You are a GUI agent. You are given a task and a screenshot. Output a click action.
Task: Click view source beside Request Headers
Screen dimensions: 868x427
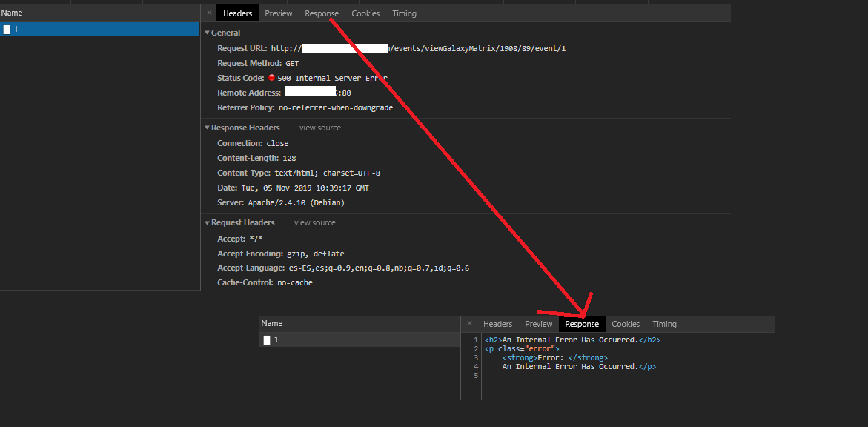pyautogui.click(x=314, y=222)
